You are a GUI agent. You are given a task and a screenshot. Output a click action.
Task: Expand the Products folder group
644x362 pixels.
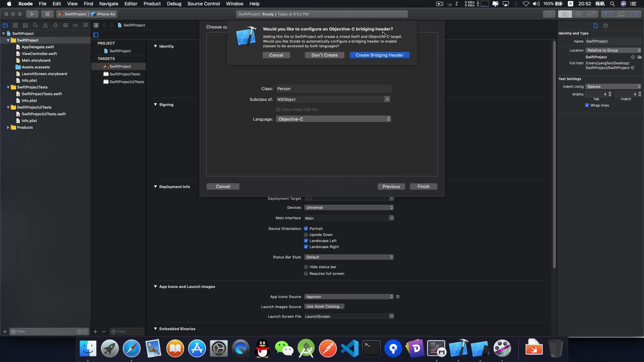click(x=8, y=127)
